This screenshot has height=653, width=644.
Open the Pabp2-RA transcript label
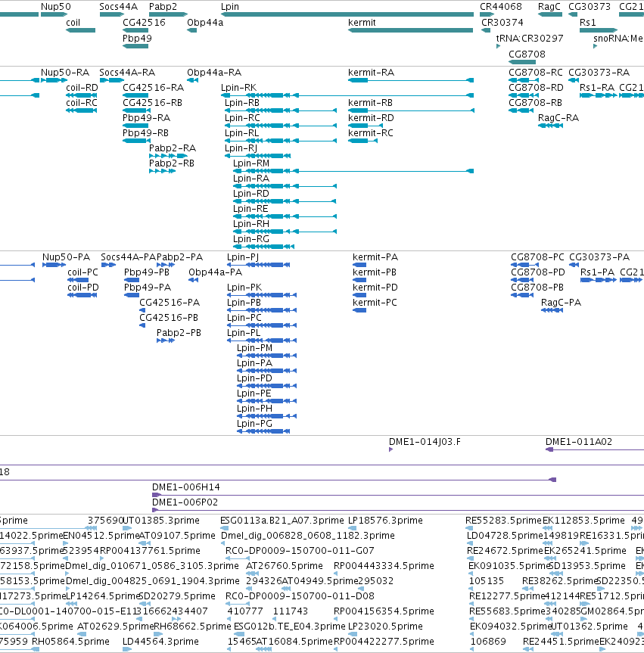point(173,148)
